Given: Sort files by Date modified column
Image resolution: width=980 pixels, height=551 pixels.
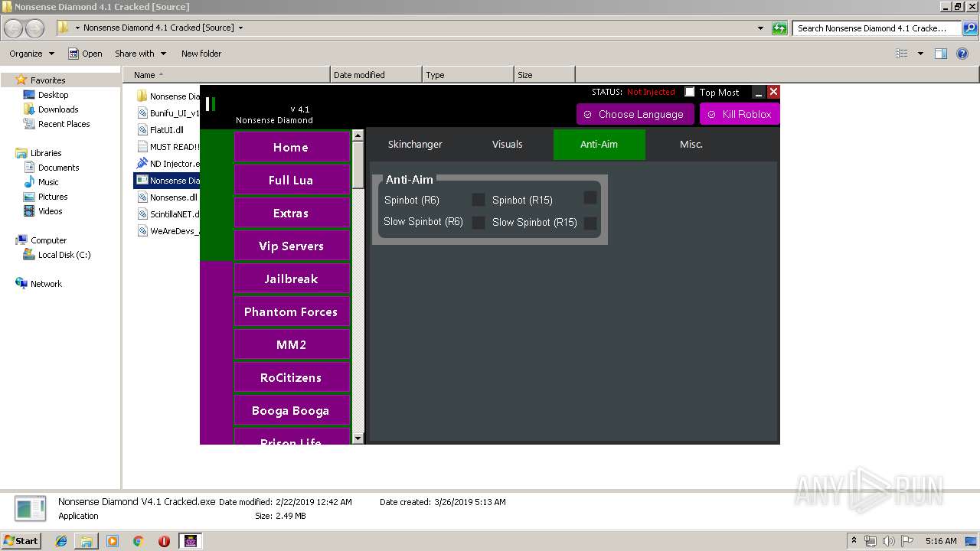Looking at the screenshot, I should tap(376, 75).
